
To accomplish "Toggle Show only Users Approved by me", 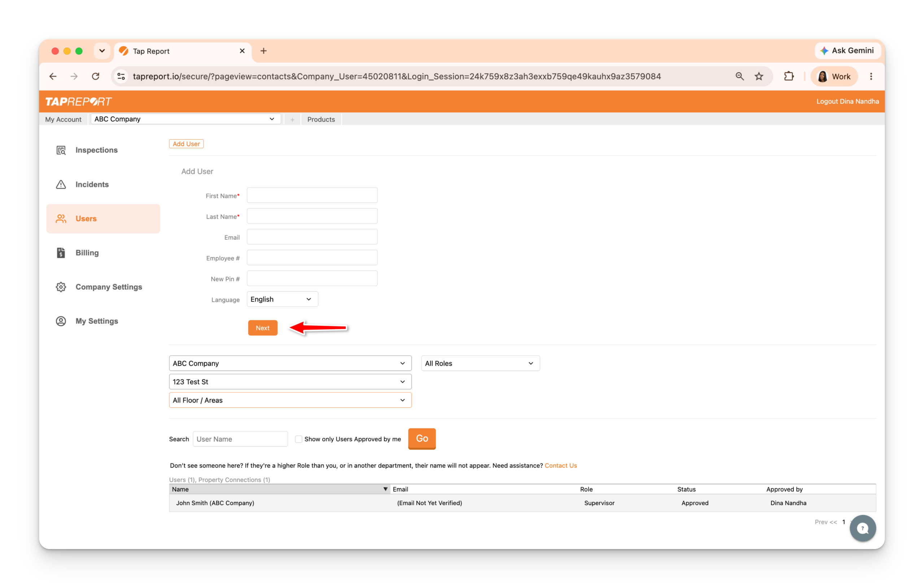I will click(x=298, y=439).
